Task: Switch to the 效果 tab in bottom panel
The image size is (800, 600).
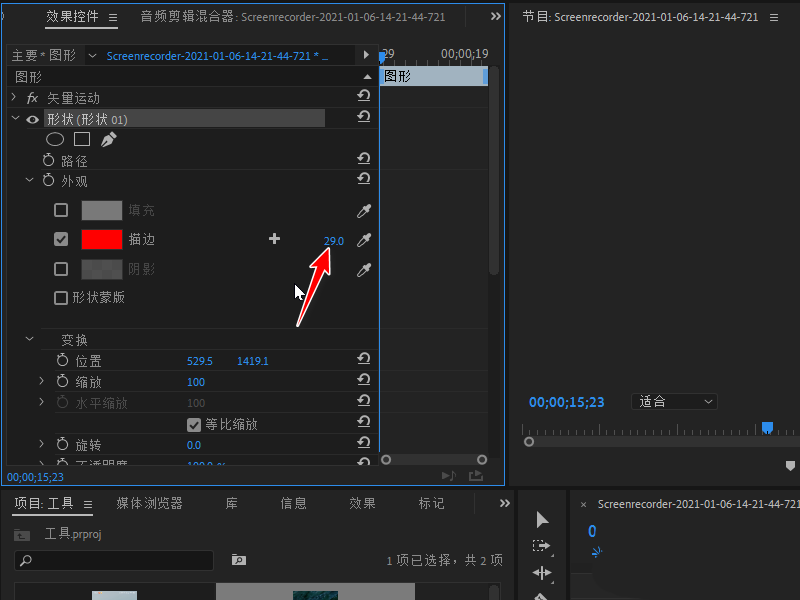Action: point(362,503)
